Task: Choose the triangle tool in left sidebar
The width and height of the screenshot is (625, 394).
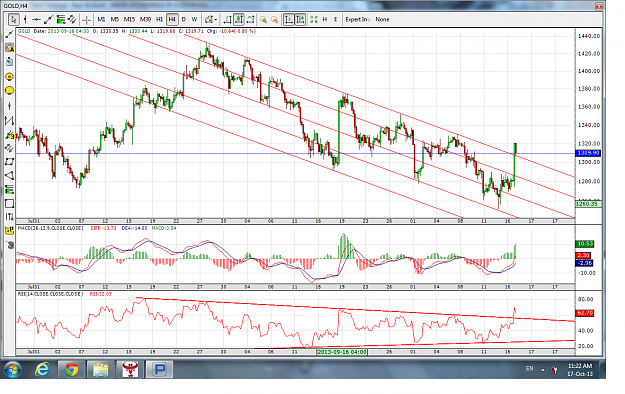Action: coord(10,175)
